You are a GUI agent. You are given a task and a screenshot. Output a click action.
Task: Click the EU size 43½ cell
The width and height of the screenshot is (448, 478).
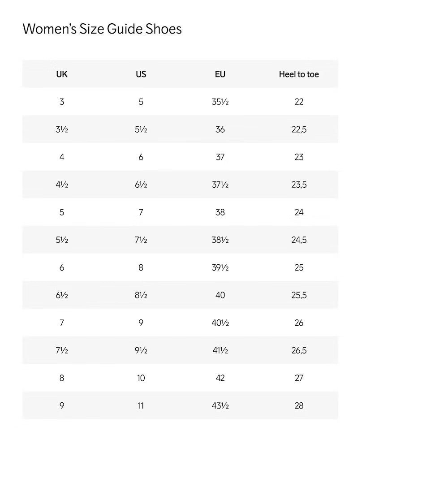[220, 406]
